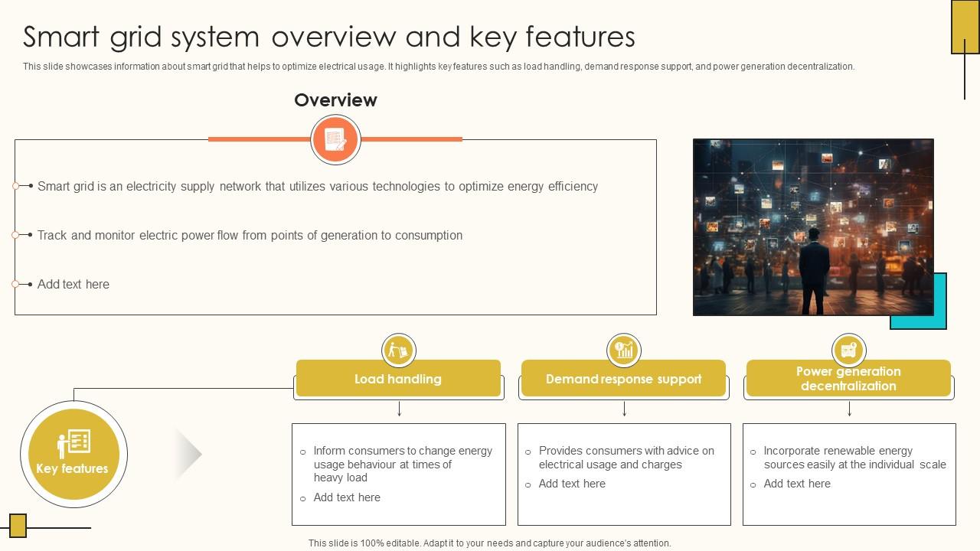Screen dimensions: 980x551
Task: Click the Demand response support label box
Action: (623, 379)
